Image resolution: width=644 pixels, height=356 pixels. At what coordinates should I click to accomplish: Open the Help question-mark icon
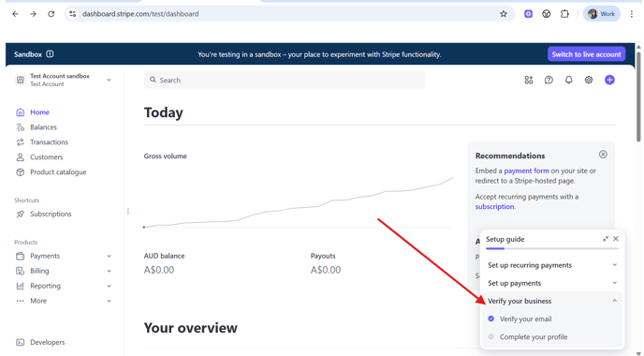pos(549,81)
